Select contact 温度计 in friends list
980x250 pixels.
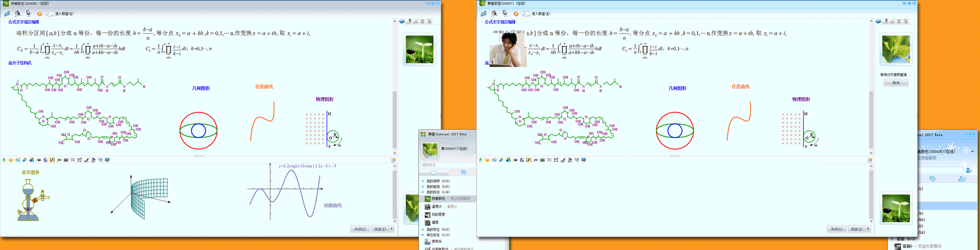(436, 207)
